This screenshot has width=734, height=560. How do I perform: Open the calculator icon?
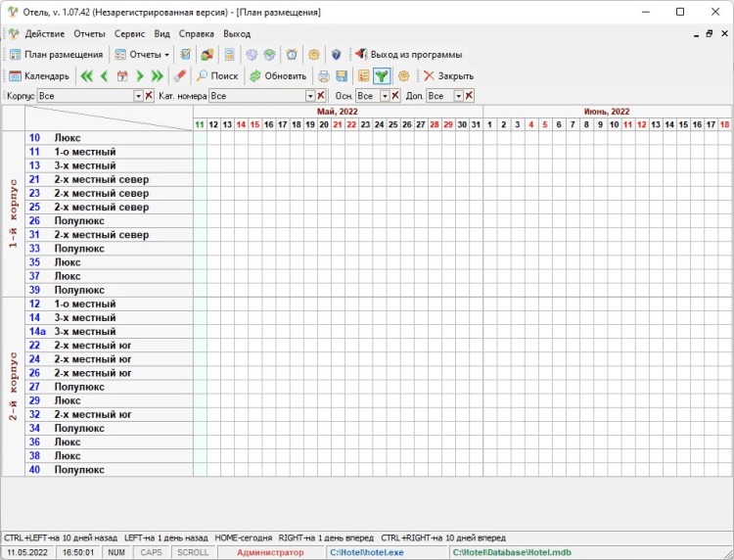point(229,55)
